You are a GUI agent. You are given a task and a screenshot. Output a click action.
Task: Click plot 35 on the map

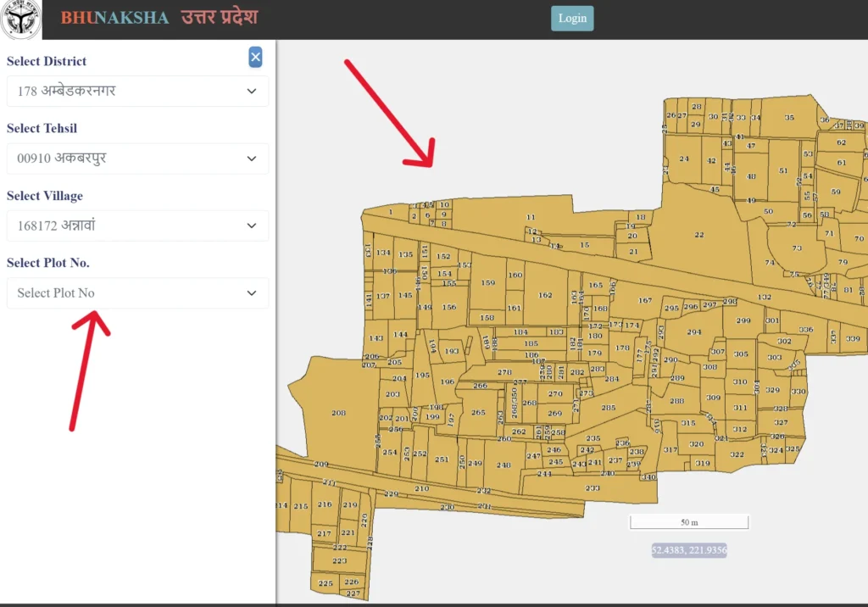click(x=789, y=118)
